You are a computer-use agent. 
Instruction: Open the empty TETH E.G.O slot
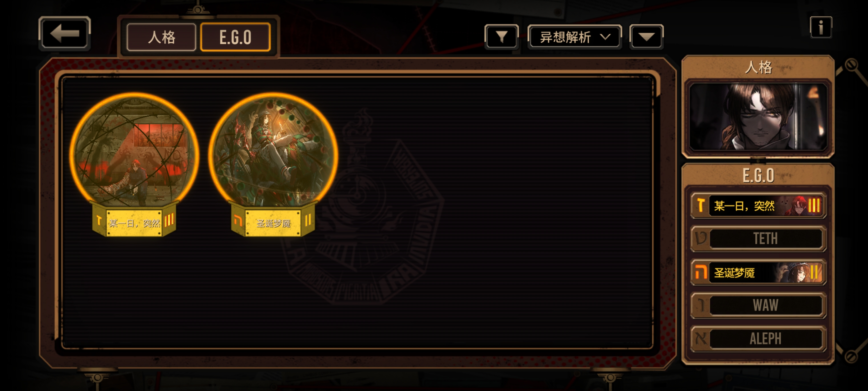point(758,238)
